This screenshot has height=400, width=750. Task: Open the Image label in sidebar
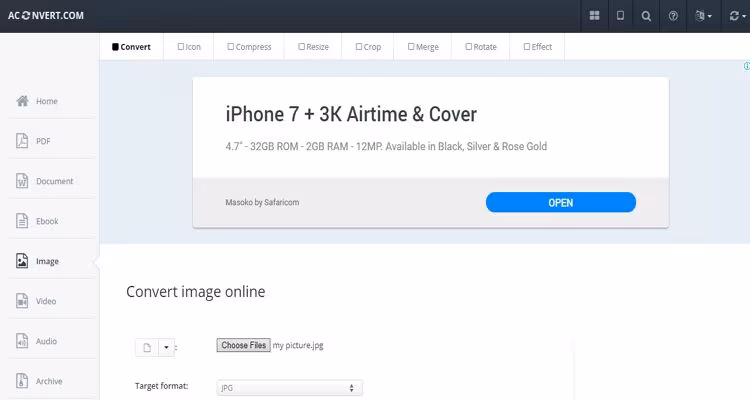pyautogui.click(x=47, y=261)
